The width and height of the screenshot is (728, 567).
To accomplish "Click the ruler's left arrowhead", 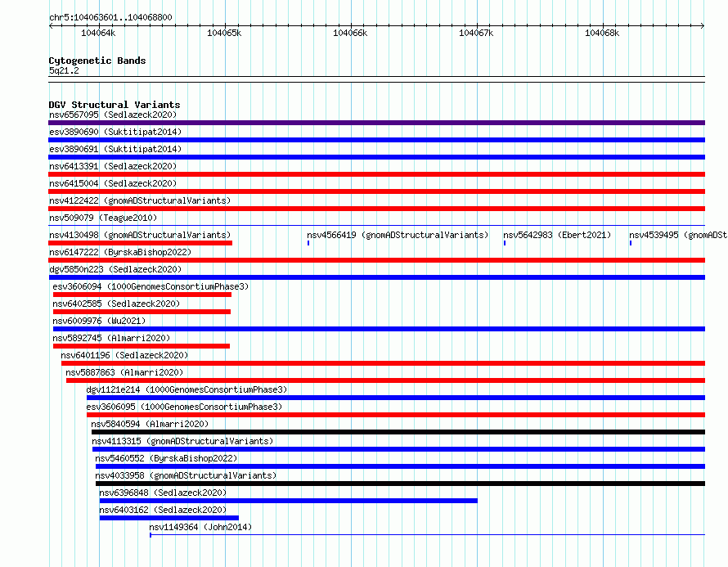I will pyautogui.click(x=51, y=25).
